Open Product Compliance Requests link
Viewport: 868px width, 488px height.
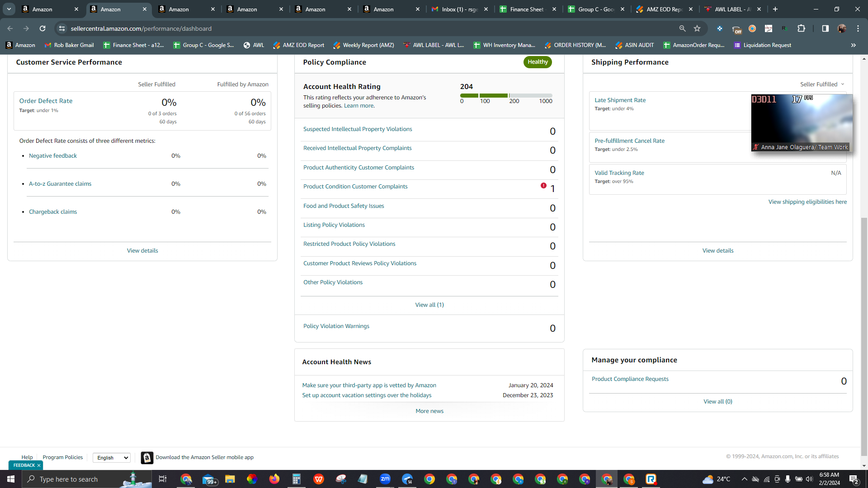(630, 379)
